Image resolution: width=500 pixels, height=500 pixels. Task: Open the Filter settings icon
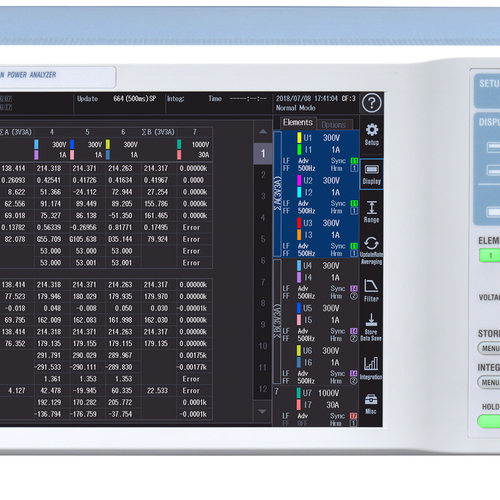[371, 290]
